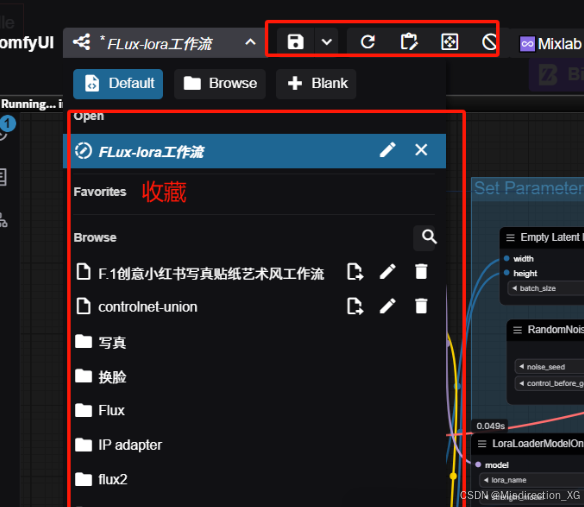Click the Set Parameter group title
584x507 pixels.
coord(529,188)
